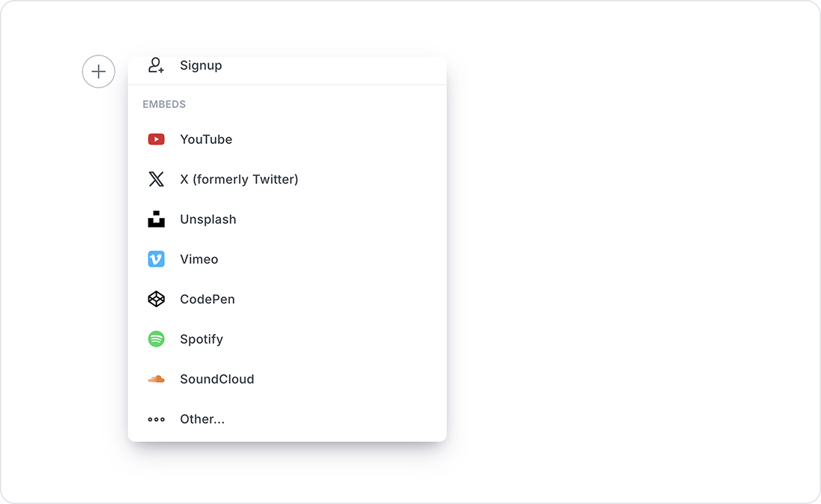
Task: Click the orange SoundCloud cloud icon
Action: point(156,379)
